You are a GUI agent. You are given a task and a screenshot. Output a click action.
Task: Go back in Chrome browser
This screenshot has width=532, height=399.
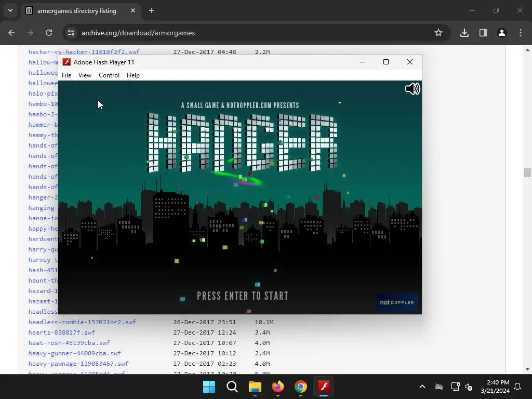coord(11,33)
